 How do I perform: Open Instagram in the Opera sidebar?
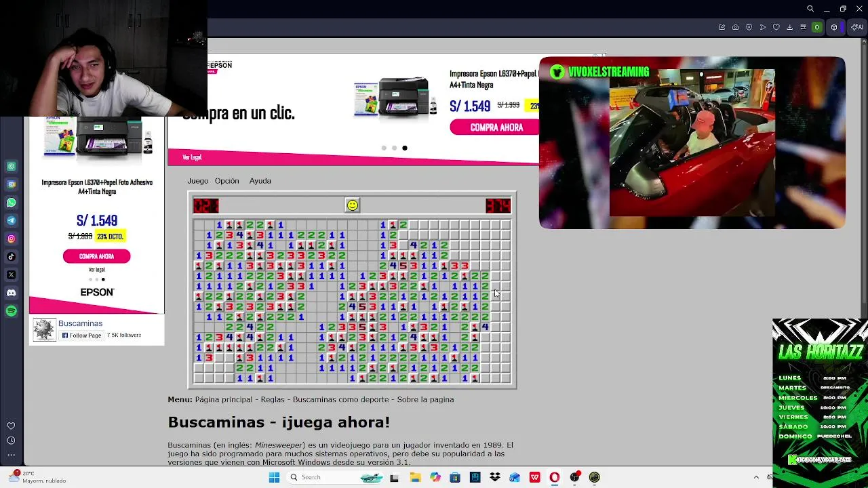[x=11, y=239]
